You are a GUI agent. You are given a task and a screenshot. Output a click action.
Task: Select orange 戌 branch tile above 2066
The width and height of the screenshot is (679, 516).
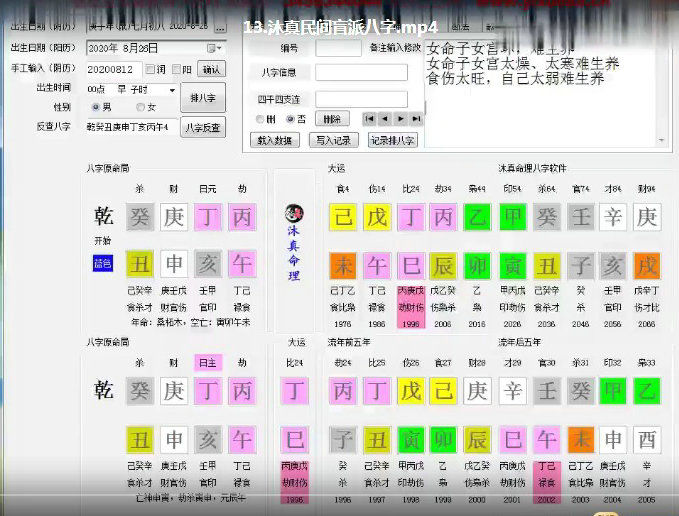(647, 265)
